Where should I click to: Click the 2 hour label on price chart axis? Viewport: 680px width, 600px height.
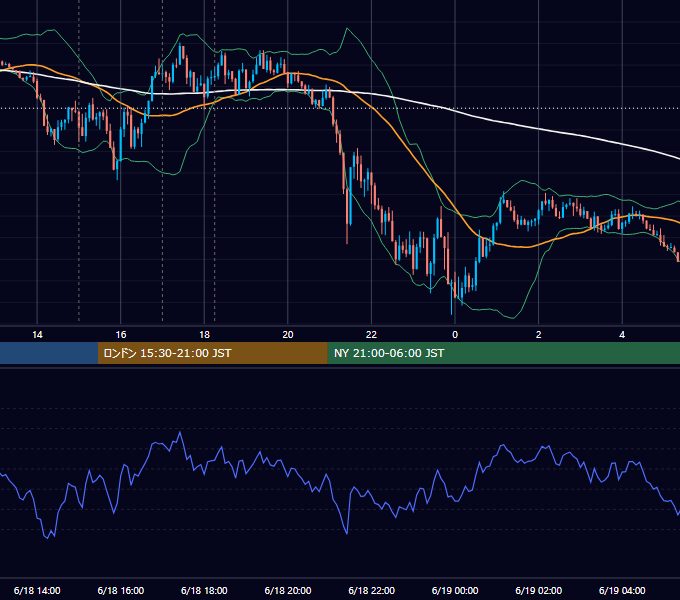(x=539, y=335)
